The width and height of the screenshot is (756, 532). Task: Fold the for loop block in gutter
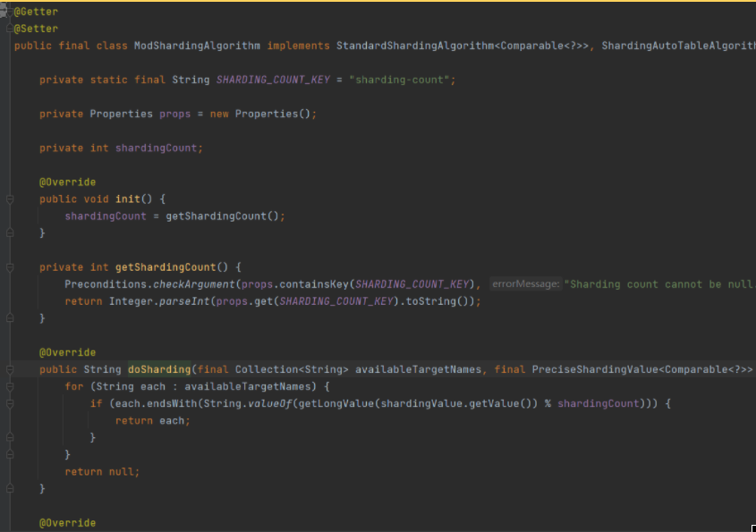point(10,386)
